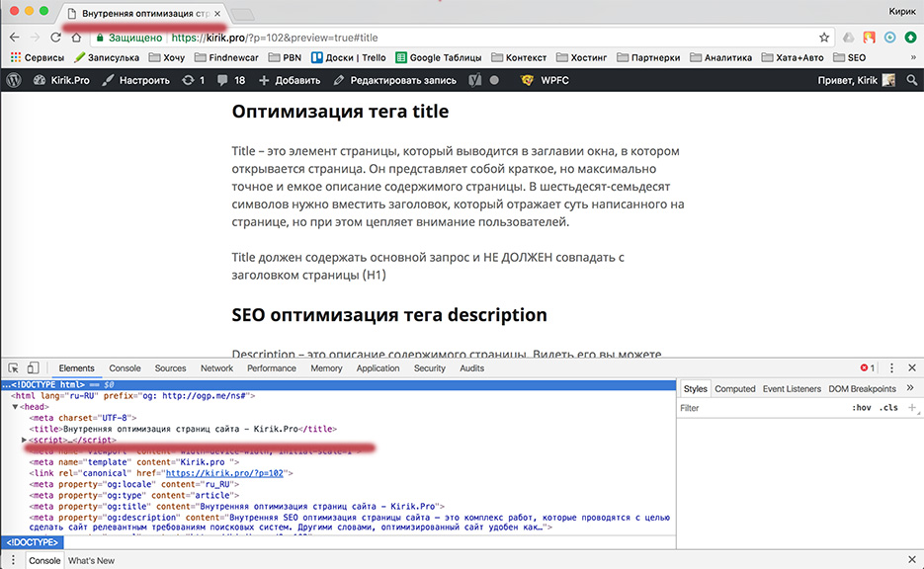Open the WPFC cache menu
Image resolution: width=924 pixels, height=569 pixels.
click(546, 80)
